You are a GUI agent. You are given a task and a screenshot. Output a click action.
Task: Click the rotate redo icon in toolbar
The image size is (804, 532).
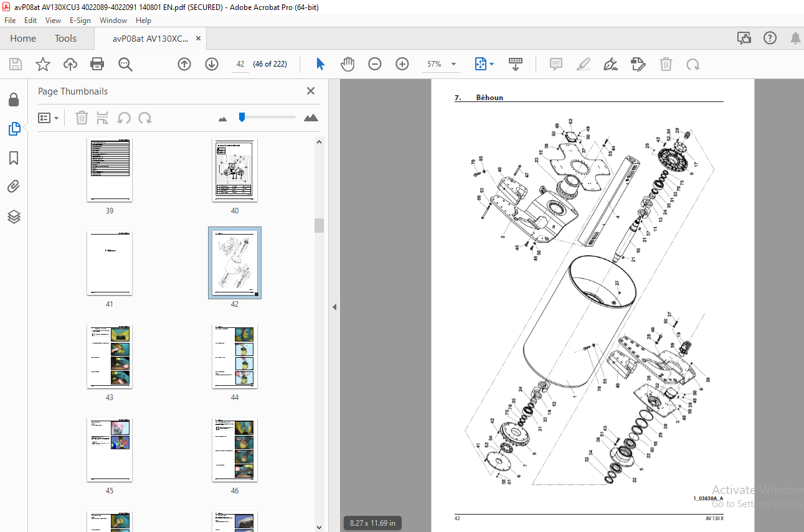point(693,64)
